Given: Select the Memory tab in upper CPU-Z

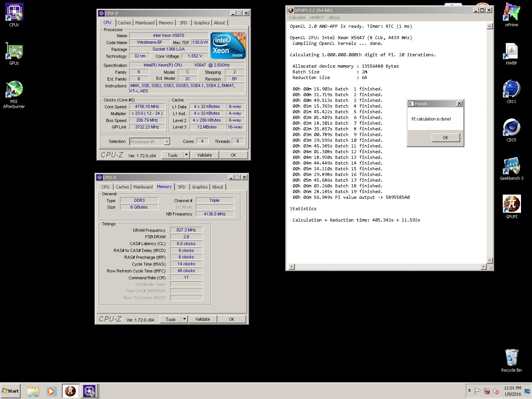Looking at the screenshot, I should 166,23.
